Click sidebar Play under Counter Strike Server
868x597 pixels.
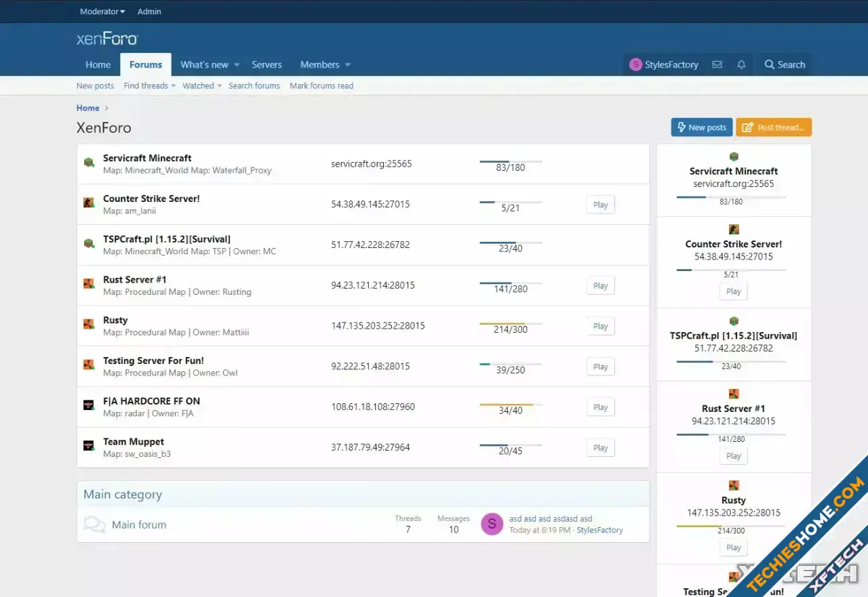click(x=734, y=291)
